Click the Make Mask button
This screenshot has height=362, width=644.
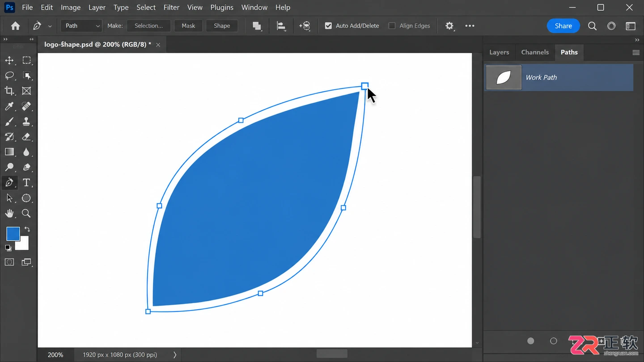click(188, 26)
